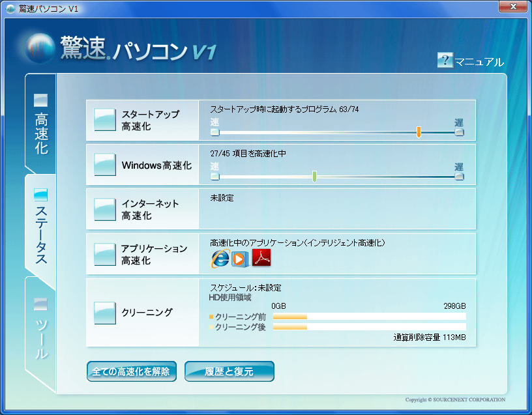Click 未設定 status text in internet row

coord(222,198)
